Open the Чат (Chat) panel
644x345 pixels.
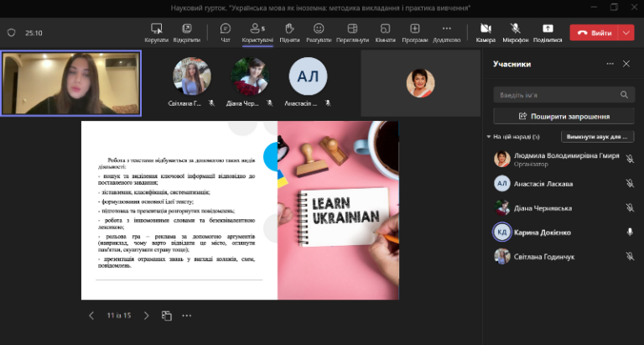(225, 32)
